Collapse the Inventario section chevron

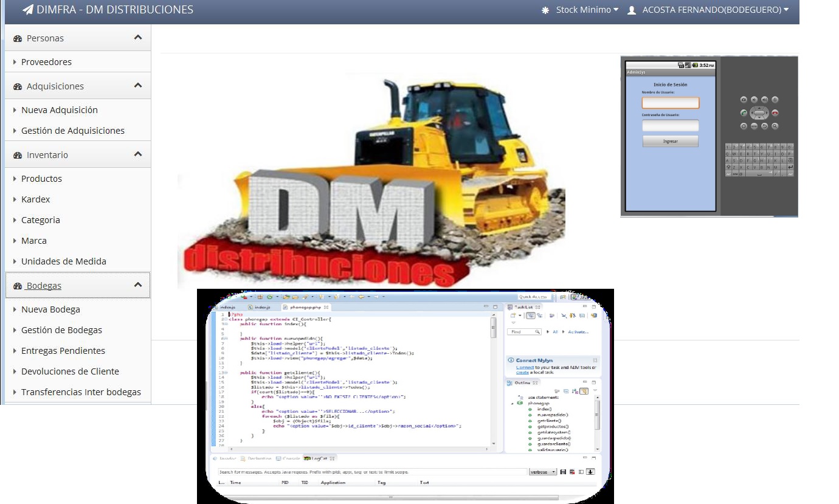point(138,154)
